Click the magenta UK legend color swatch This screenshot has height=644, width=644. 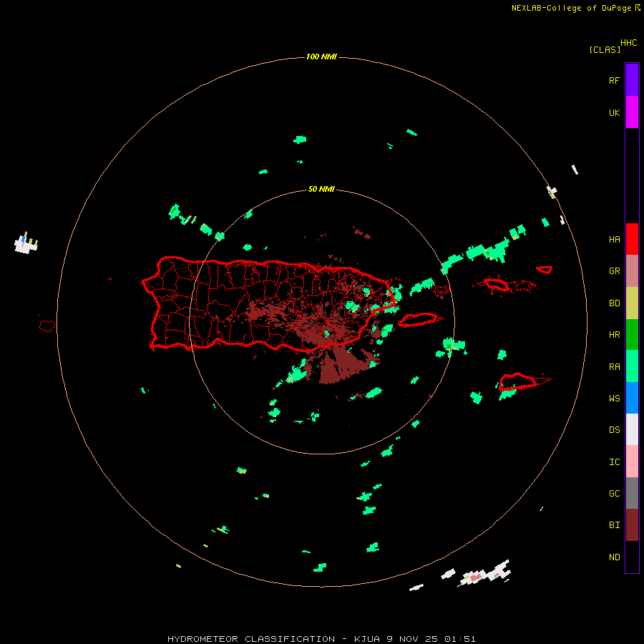click(632, 112)
